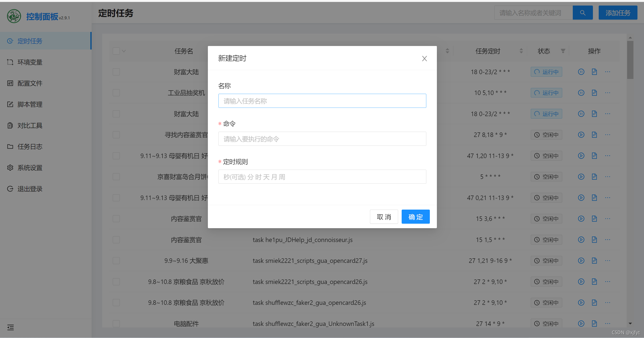Viewport: 644px width, 338px height.
Task: Click the 运行中 status of 工业品抽奖机
Action: click(546, 93)
